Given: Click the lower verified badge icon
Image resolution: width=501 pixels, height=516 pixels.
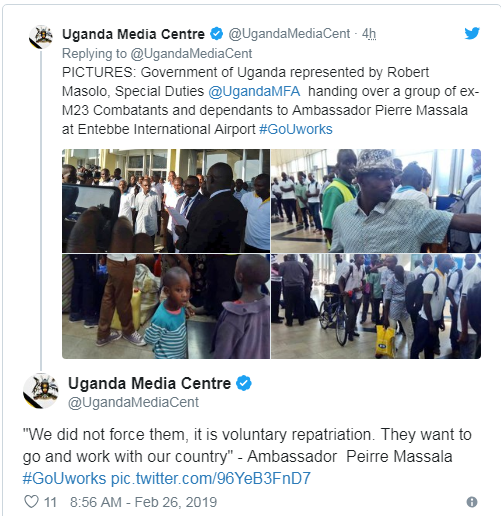Looking at the screenshot, I should coord(244,383).
